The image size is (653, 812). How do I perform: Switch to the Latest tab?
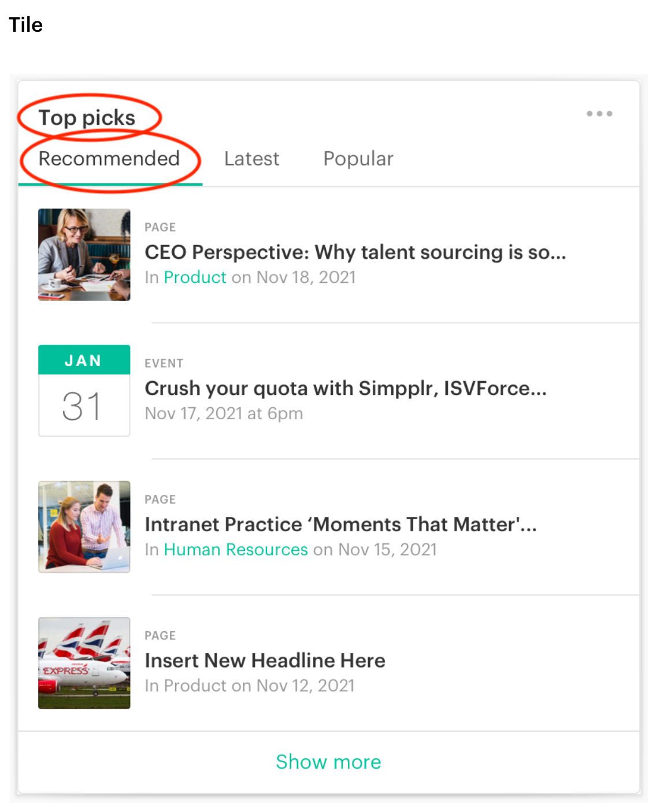(x=251, y=159)
